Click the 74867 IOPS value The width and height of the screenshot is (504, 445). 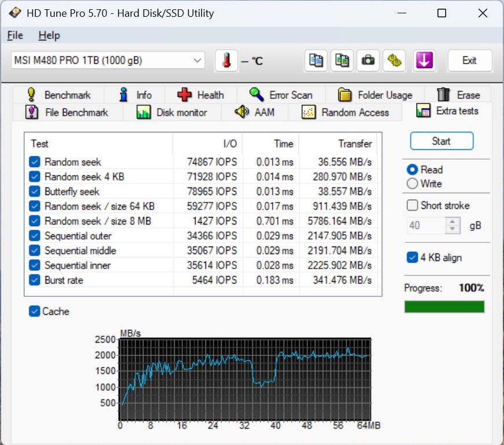click(212, 161)
